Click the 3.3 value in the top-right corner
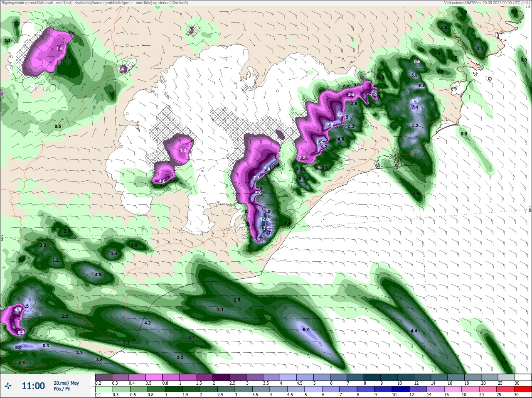 click(x=480, y=49)
